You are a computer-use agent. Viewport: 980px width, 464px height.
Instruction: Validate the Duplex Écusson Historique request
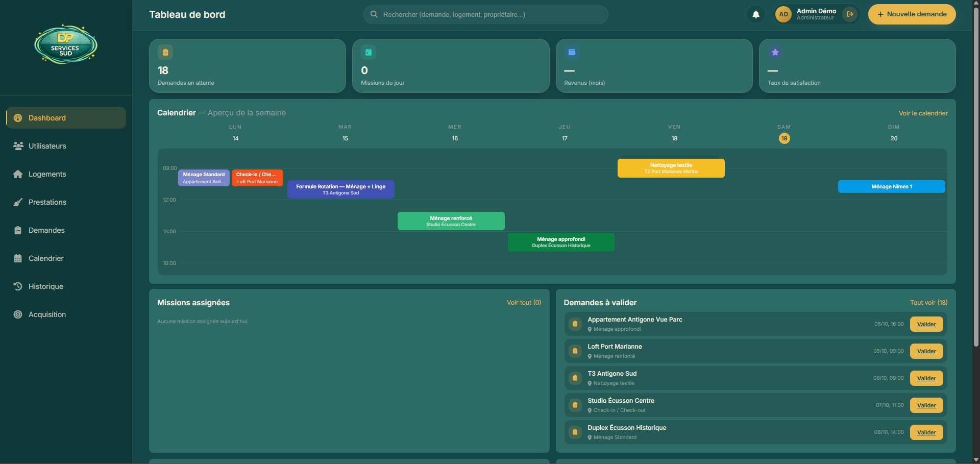coord(926,432)
